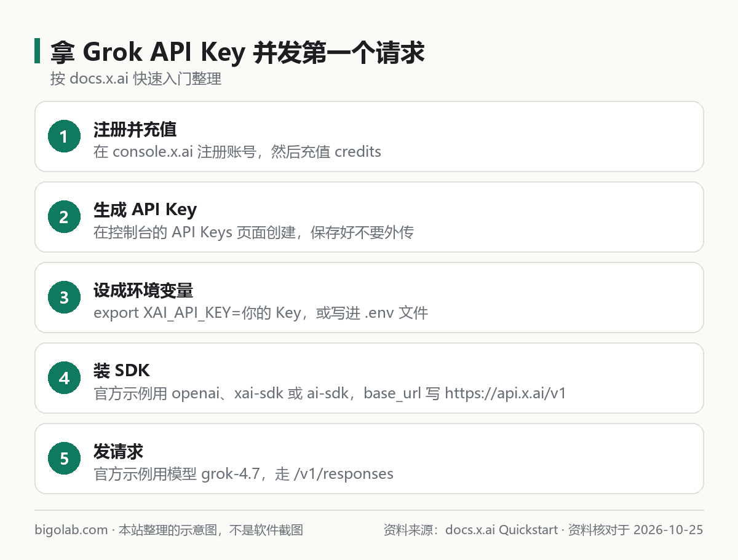Click the line "在控制台的 API Keys 页面创建"
738x560 pixels.
click(254, 232)
